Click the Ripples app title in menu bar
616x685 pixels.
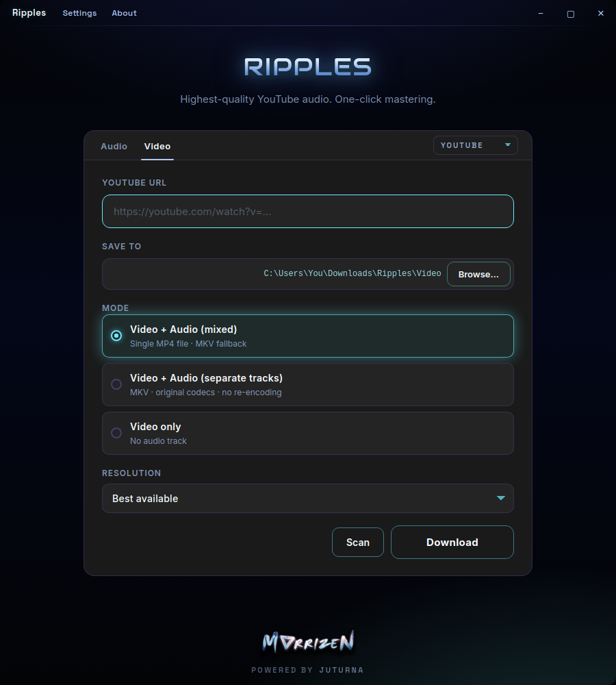[29, 12]
